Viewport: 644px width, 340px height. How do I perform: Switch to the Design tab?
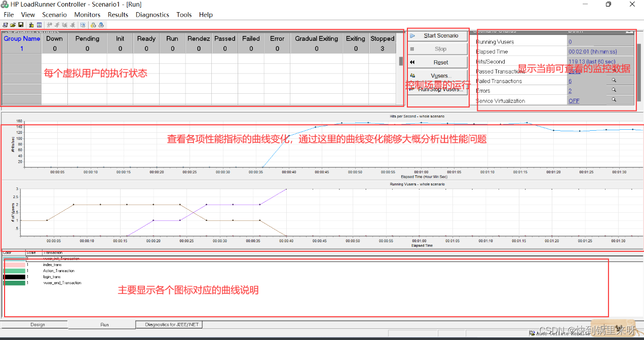tap(37, 324)
